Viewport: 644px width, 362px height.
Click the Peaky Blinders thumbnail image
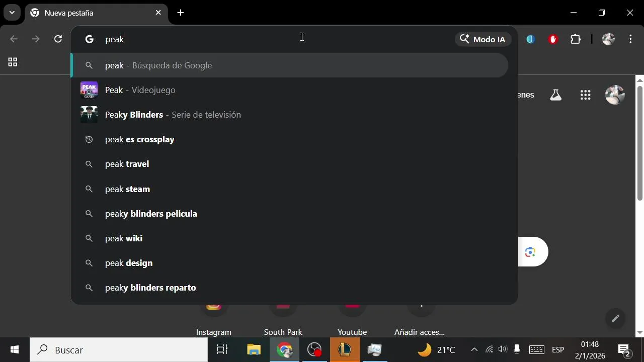89,115
